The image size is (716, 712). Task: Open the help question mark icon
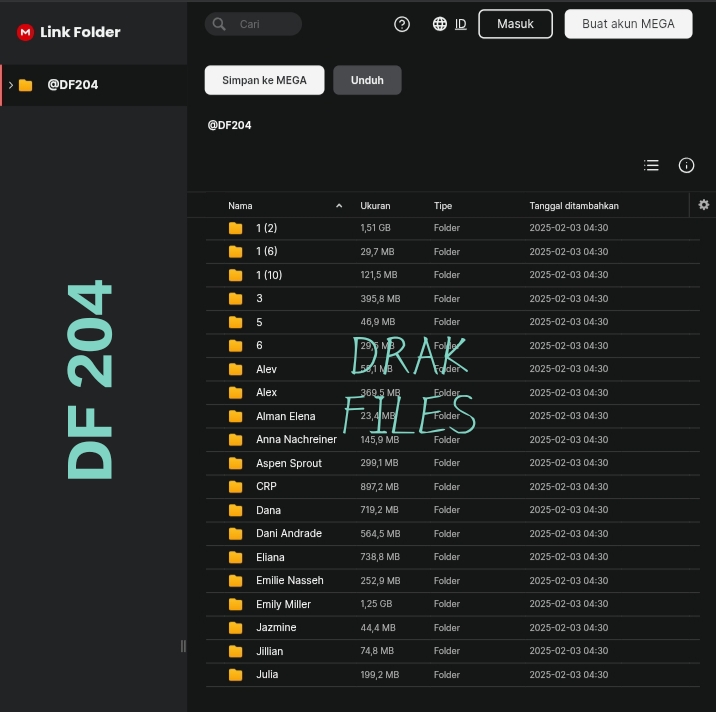[402, 24]
